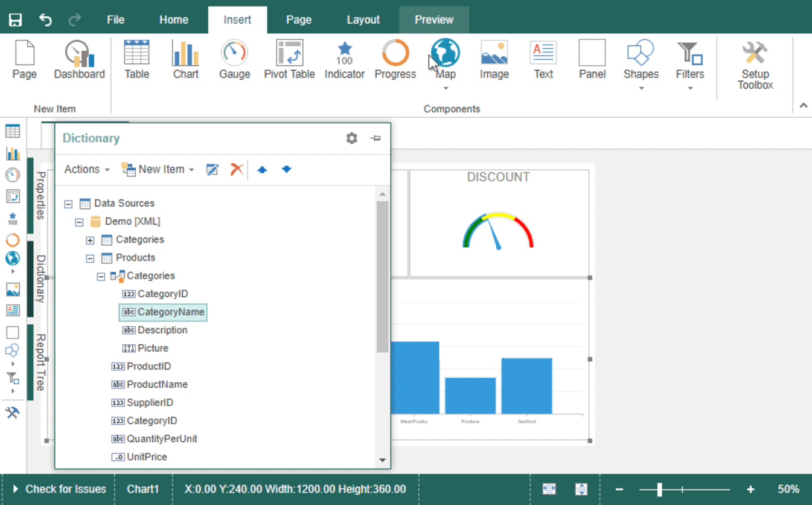
Task: Move dictionary item up
Action: (262, 170)
